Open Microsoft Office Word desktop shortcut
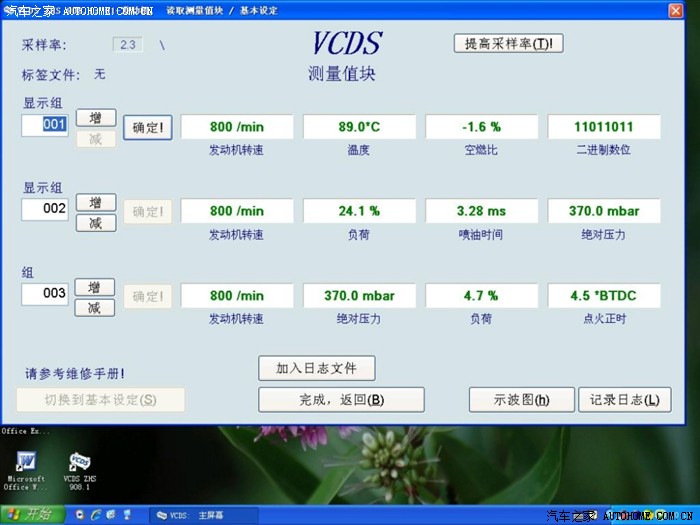 coord(27,462)
